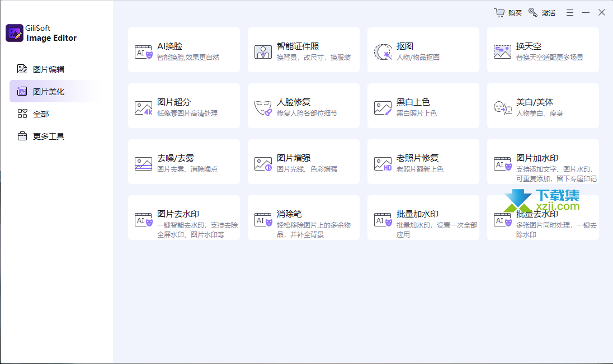Click the AI换脸 card icon
This screenshot has width=613, height=364.
point(144,52)
